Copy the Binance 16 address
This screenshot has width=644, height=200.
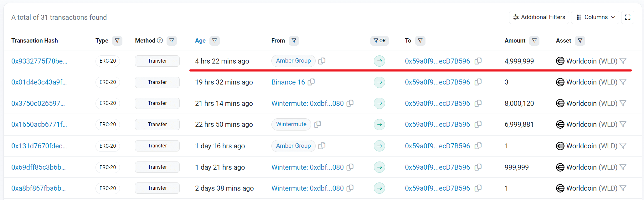coord(311,82)
